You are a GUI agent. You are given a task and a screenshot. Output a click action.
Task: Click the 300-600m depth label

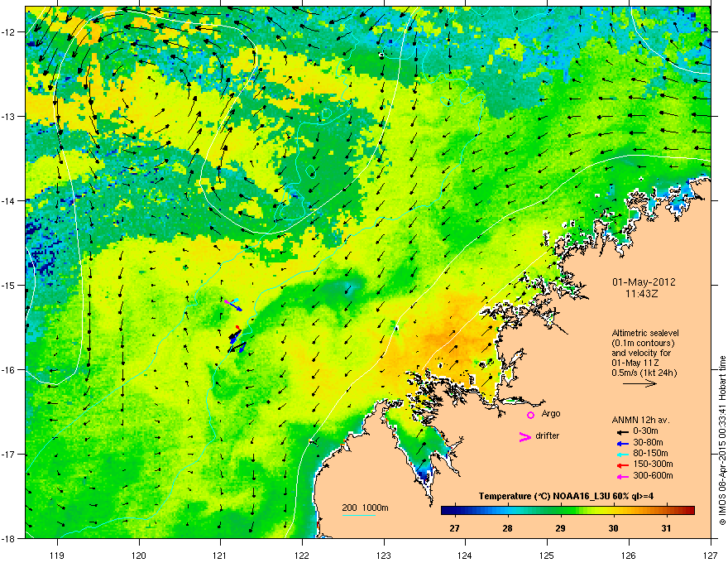(653, 475)
